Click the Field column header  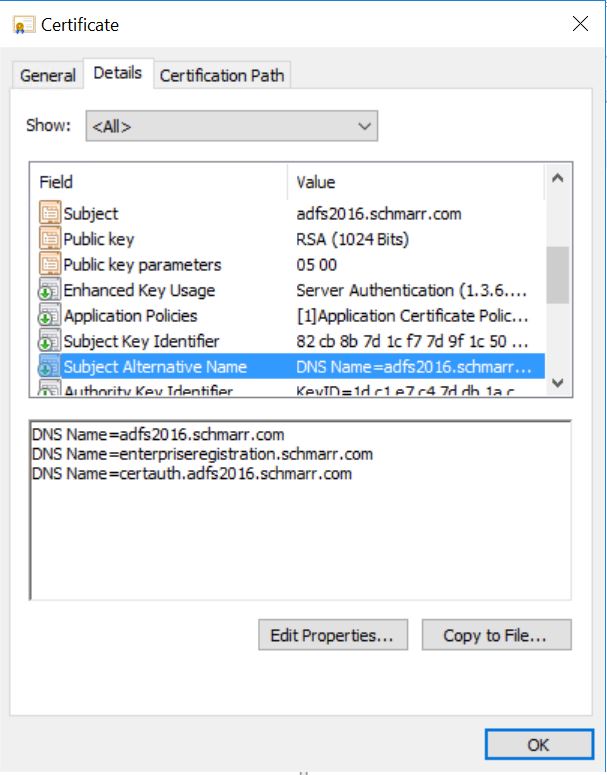pos(158,182)
